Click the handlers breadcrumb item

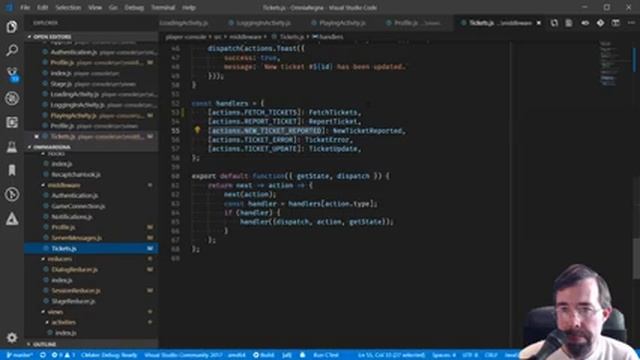(327, 37)
